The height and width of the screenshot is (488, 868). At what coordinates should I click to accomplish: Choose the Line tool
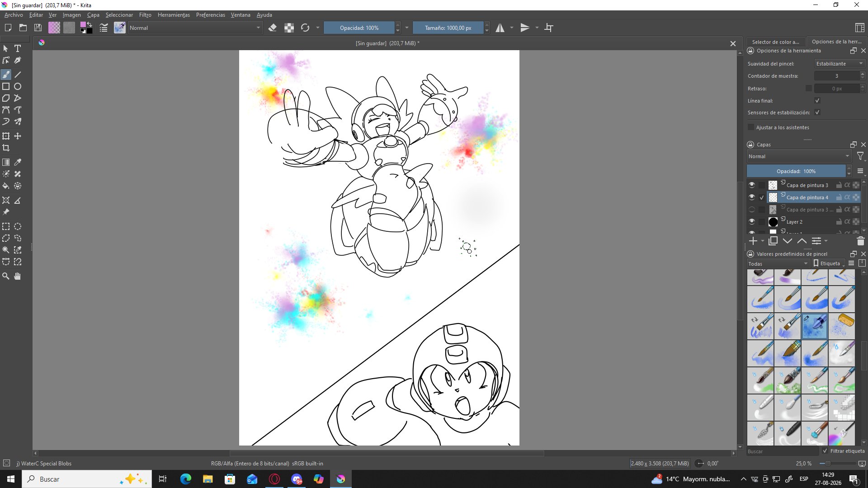coord(18,75)
